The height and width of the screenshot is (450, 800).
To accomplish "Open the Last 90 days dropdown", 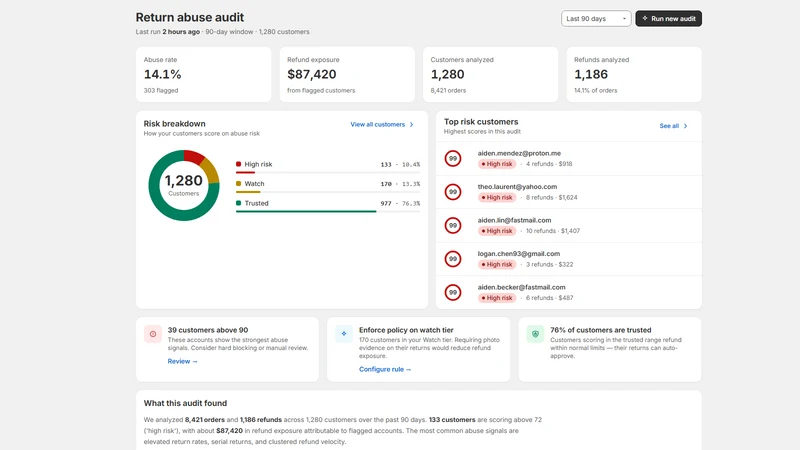I will tap(596, 18).
